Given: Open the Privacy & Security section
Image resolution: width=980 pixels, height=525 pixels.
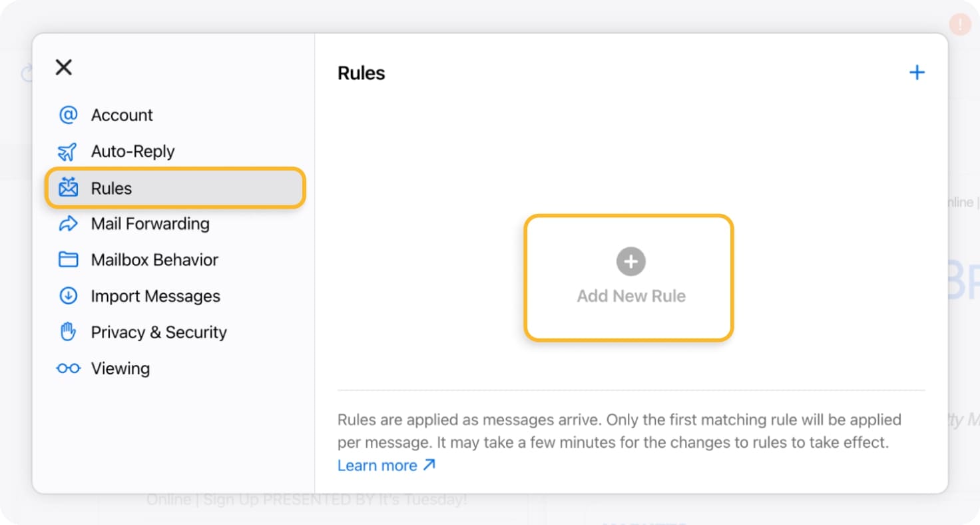Looking at the screenshot, I should click(x=158, y=332).
